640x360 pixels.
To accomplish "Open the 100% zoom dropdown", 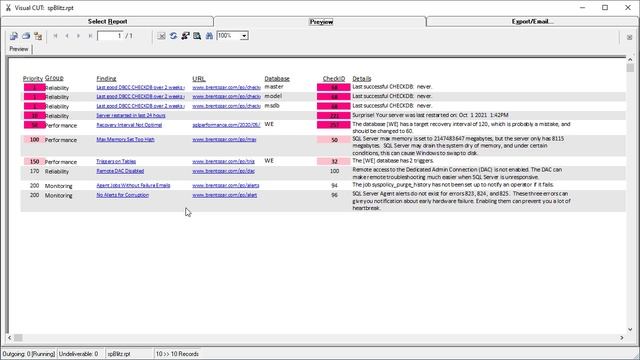I will (x=244, y=36).
